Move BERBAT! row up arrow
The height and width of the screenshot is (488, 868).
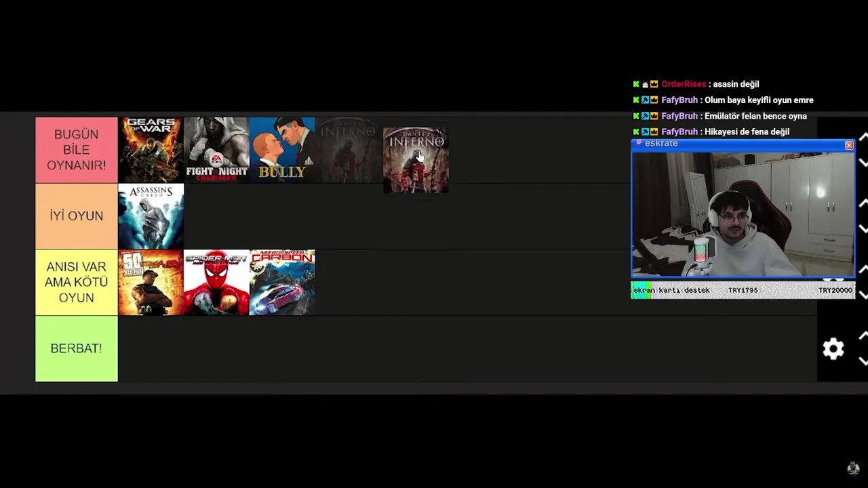[x=863, y=336]
